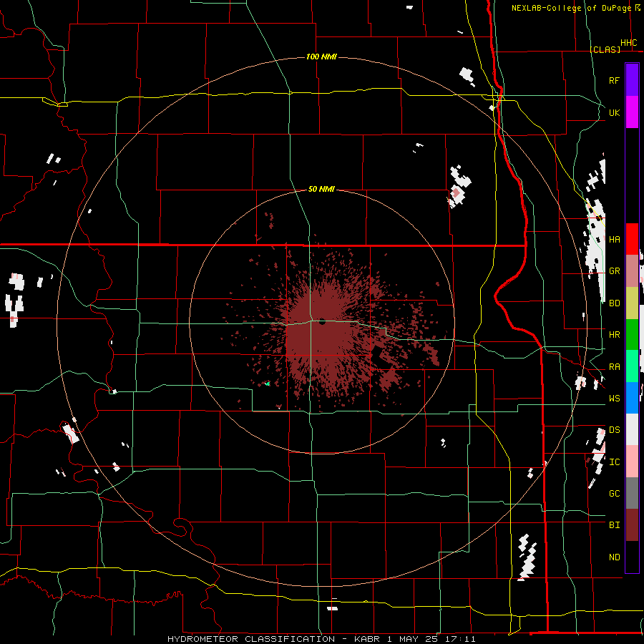
Task: Click the 'HHC' product label
Action: tap(628, 43)
